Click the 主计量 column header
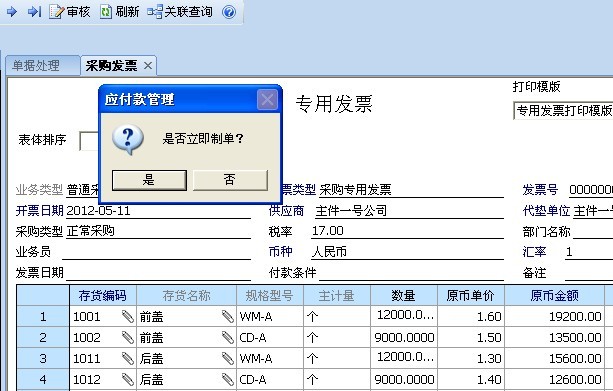The image size is (613, 391). point(337,296)
